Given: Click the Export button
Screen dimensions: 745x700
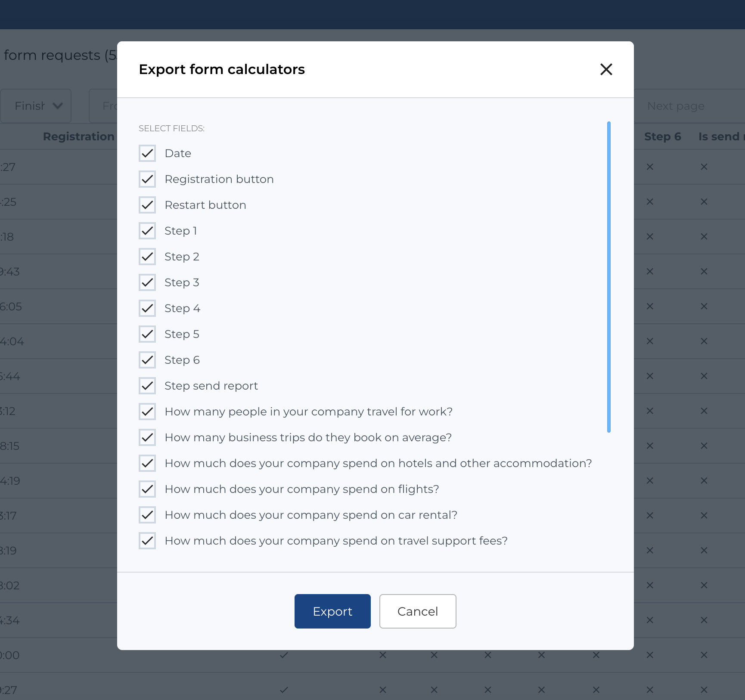Looking at the screenshot, I should coord(332,611).
